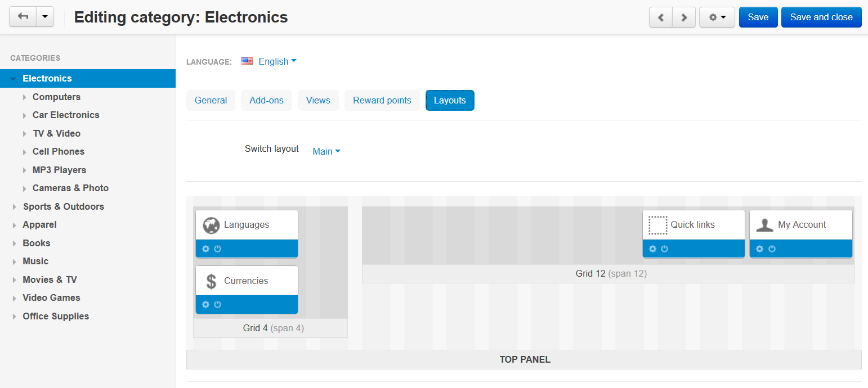868x388 pixels.
Task: Click the dollar icon in Currencies block
Action: tap(211, 281)
